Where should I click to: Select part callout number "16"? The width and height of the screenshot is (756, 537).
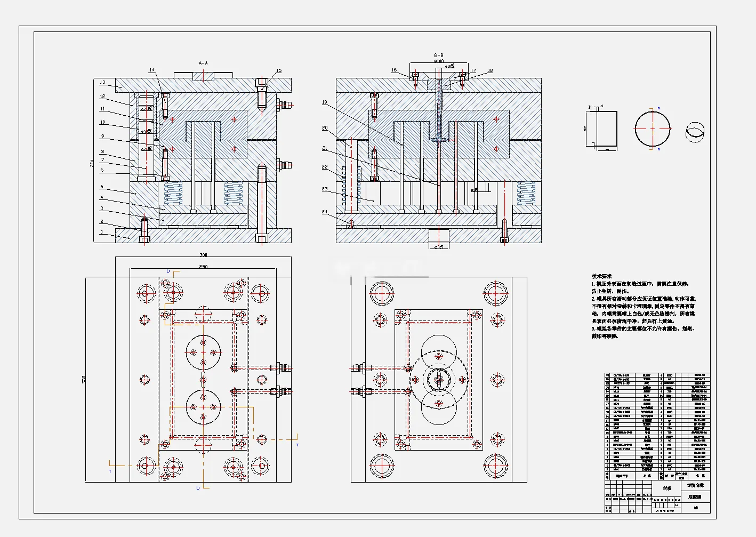(x=393, y=70)
